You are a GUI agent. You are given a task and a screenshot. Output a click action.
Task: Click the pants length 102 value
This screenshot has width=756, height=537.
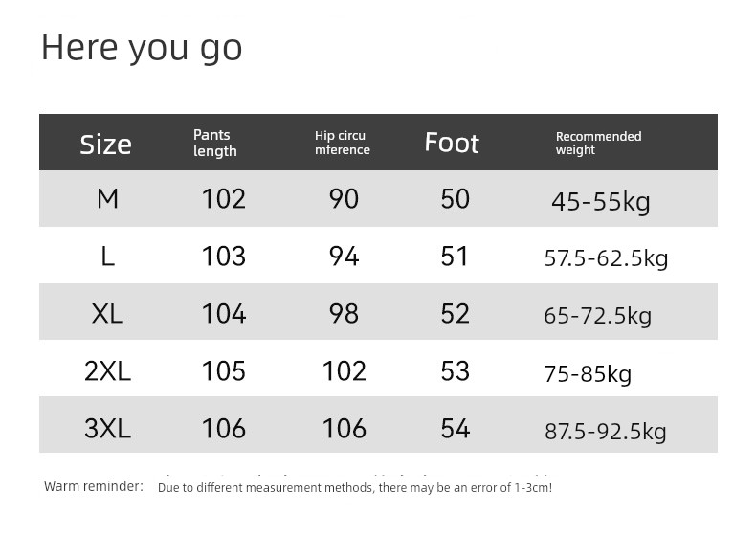(224, 199)
